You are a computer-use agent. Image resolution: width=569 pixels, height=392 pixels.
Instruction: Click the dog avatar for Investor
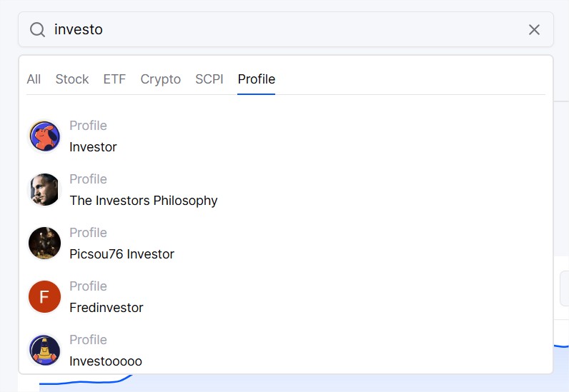(x=44, y=136)
